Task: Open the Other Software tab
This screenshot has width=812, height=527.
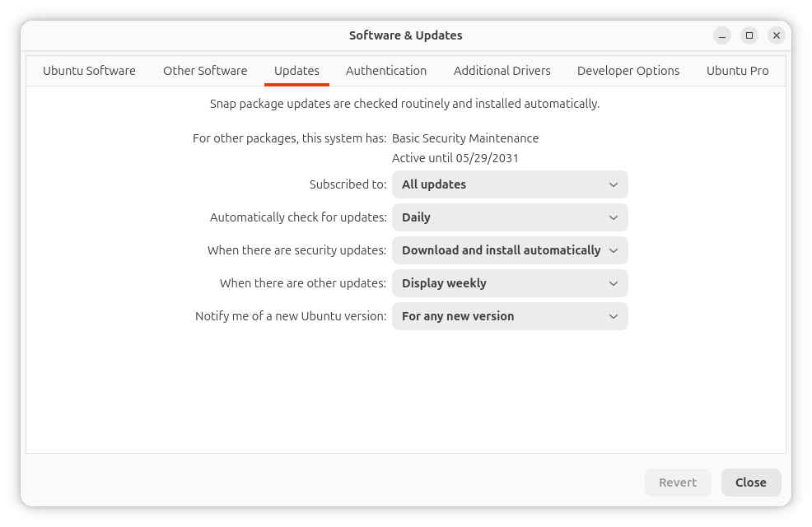Action: click(205, 71)
